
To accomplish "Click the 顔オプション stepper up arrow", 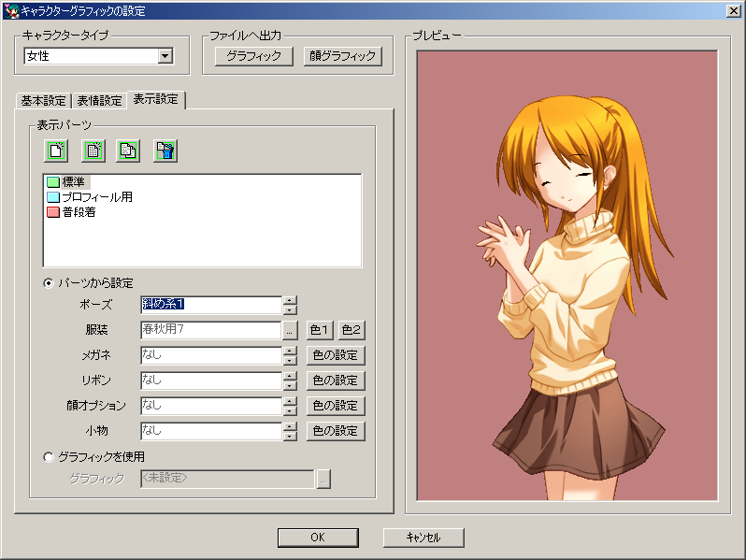I will click(290, 402).
